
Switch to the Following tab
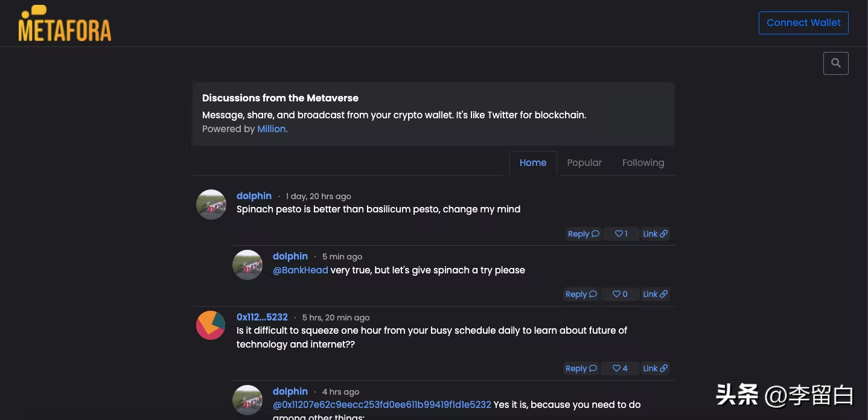pos(643,163)
